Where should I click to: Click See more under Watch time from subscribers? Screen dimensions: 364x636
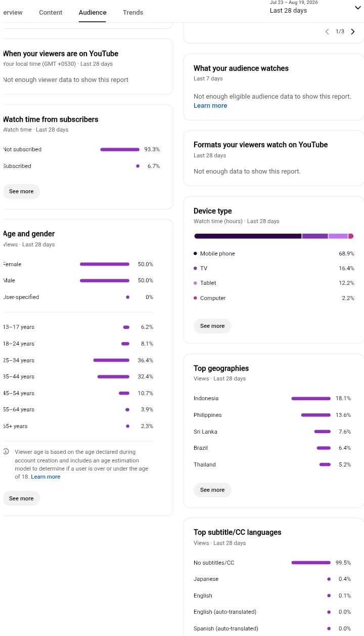tap(21, 191)
